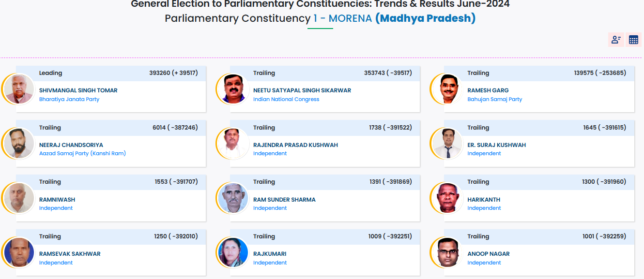Click the Madhya Pradesh state name

[x=425, y=18]
